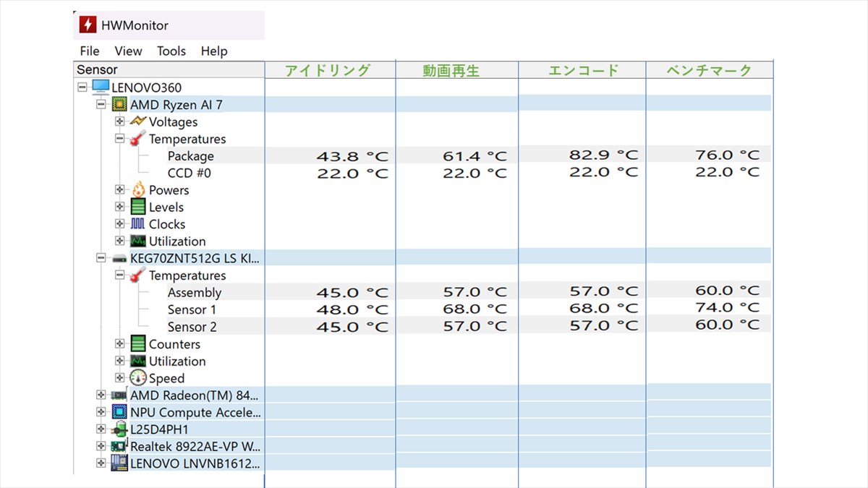Screen dimensions: 868x488
Task: Click the CPU Temperatures thermometer icon
Action: (138, 139)
